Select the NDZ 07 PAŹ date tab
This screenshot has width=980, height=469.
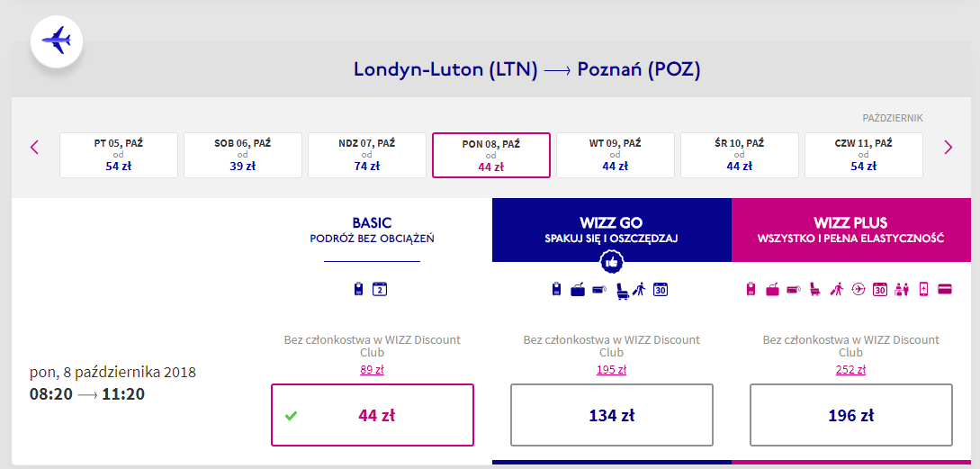(366, 155)
